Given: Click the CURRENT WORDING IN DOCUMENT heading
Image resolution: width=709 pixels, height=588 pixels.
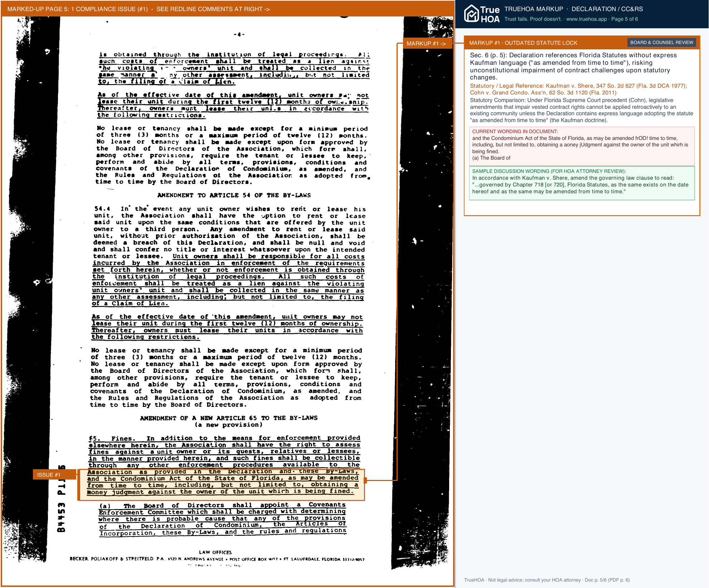Looking at the screenshot, I should click(515, 132).
